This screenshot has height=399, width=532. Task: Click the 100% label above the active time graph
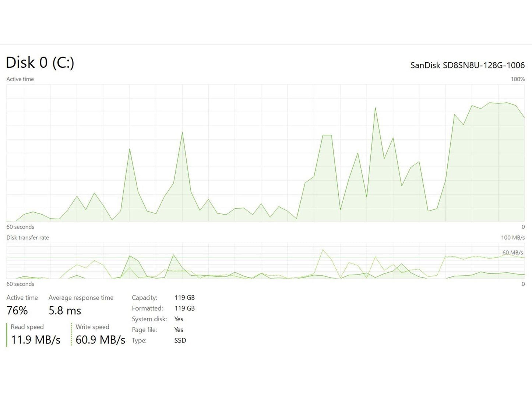517,79
